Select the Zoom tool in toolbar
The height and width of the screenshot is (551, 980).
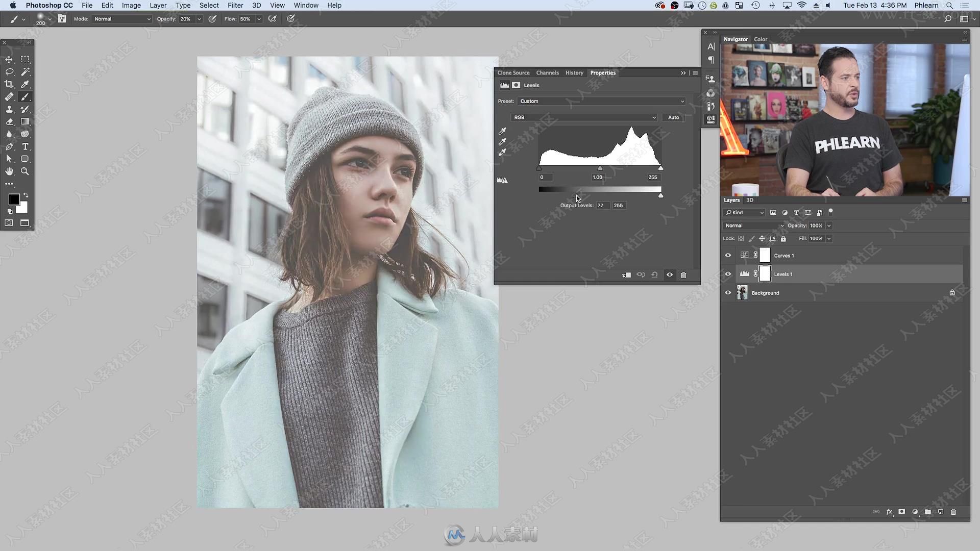click(x=25, y=170)
